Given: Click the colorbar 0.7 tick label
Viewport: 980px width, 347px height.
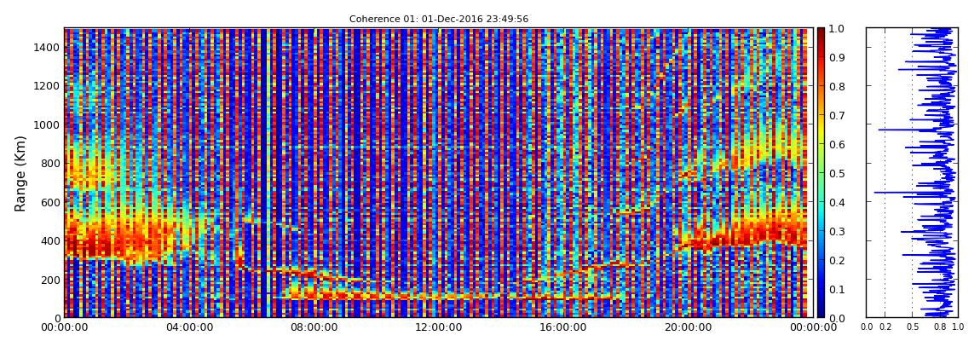Looking at the screenshot, I should pos(836,116).
